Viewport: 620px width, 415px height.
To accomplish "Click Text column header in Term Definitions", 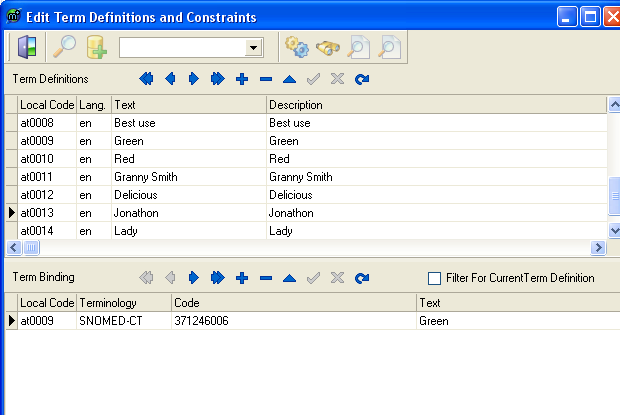I will coord(189,105).
